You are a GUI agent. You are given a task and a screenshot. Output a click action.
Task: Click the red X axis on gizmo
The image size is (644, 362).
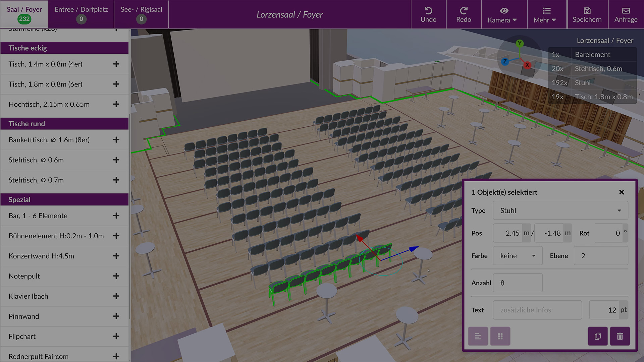point(528,65)
